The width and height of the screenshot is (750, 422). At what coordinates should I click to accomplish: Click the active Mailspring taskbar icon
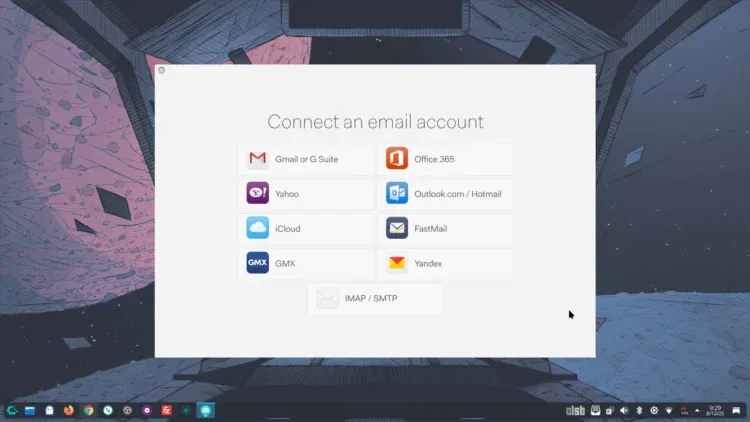coord(206,411)
